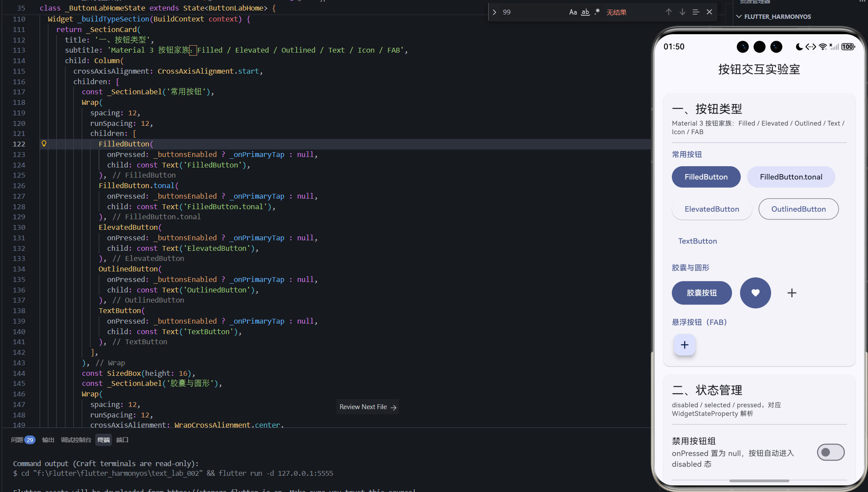Close the find widget
This screenshot has width=868, height=492.
[710, 12]
